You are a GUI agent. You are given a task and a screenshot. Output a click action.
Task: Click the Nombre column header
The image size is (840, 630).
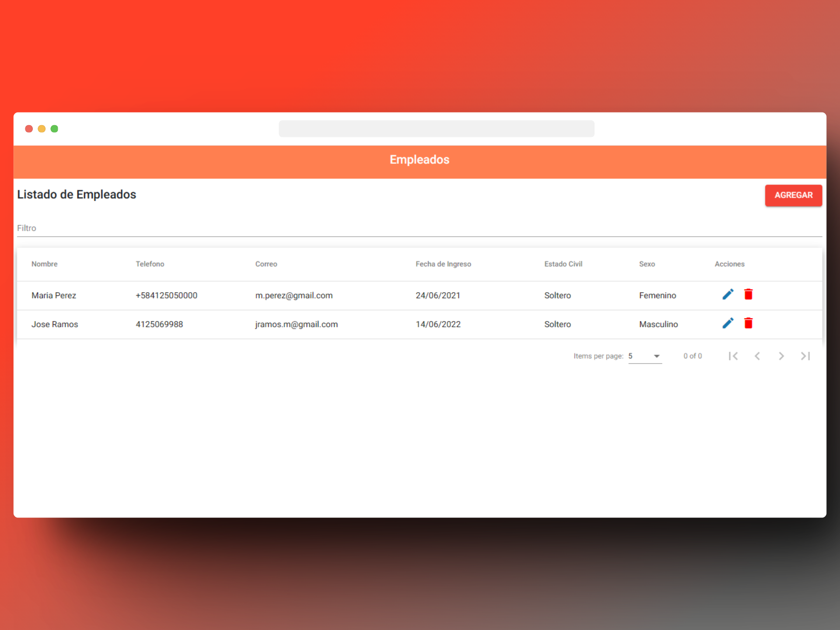coord(45,264)
